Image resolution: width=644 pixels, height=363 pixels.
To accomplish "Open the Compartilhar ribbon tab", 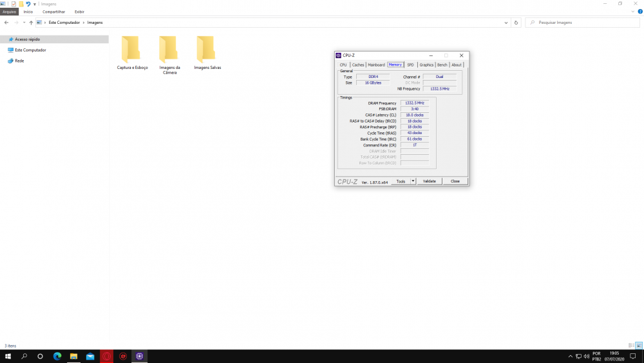I will point(53,12).
